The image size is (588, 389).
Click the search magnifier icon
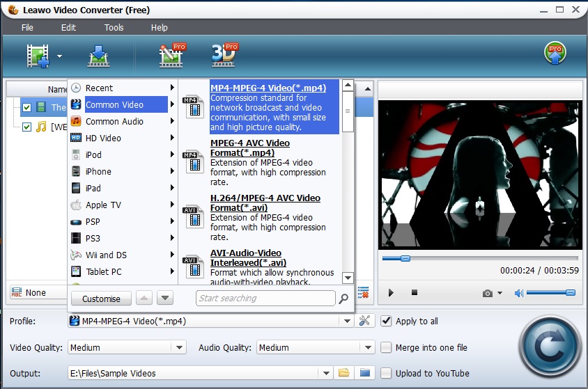click(343, 299)
